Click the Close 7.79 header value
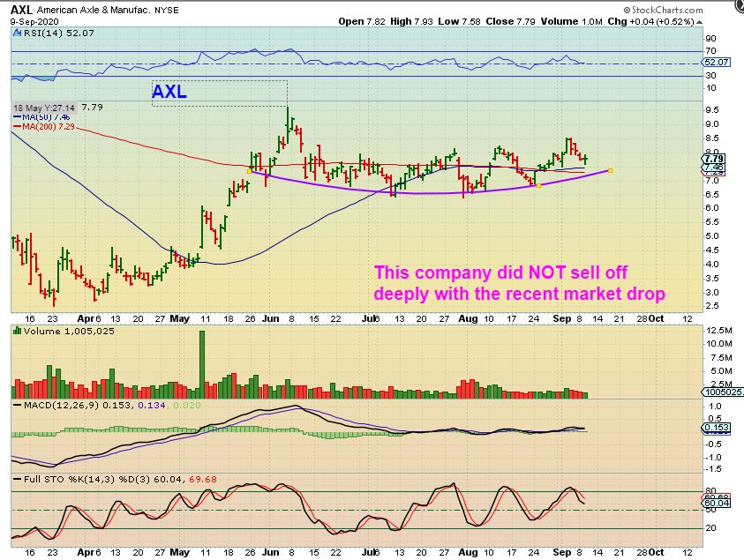 click(510, 21)
